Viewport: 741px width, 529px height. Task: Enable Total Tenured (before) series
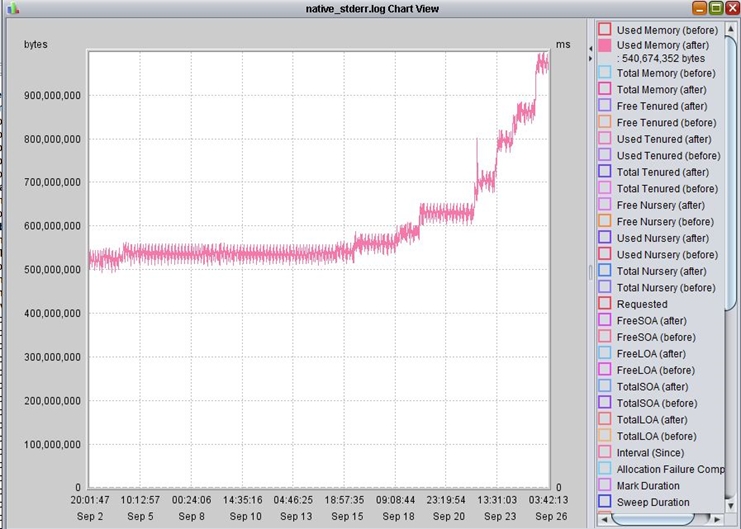tap(604, 188)
